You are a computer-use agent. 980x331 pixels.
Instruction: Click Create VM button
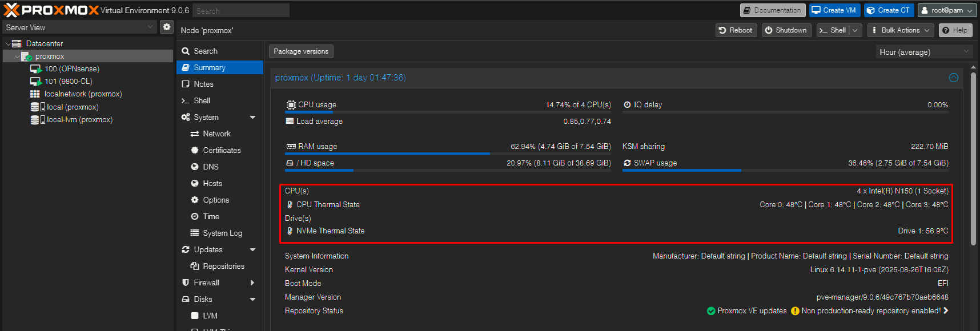[834, 10]
